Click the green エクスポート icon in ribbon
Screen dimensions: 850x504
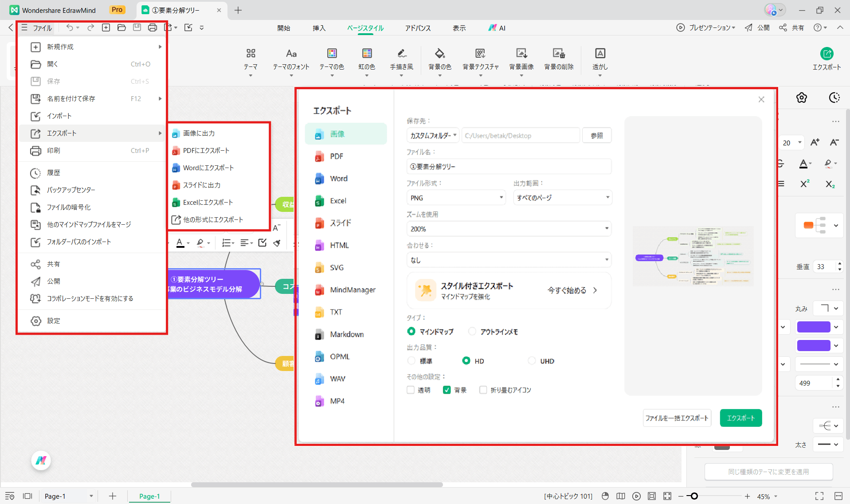pos(826,54)
